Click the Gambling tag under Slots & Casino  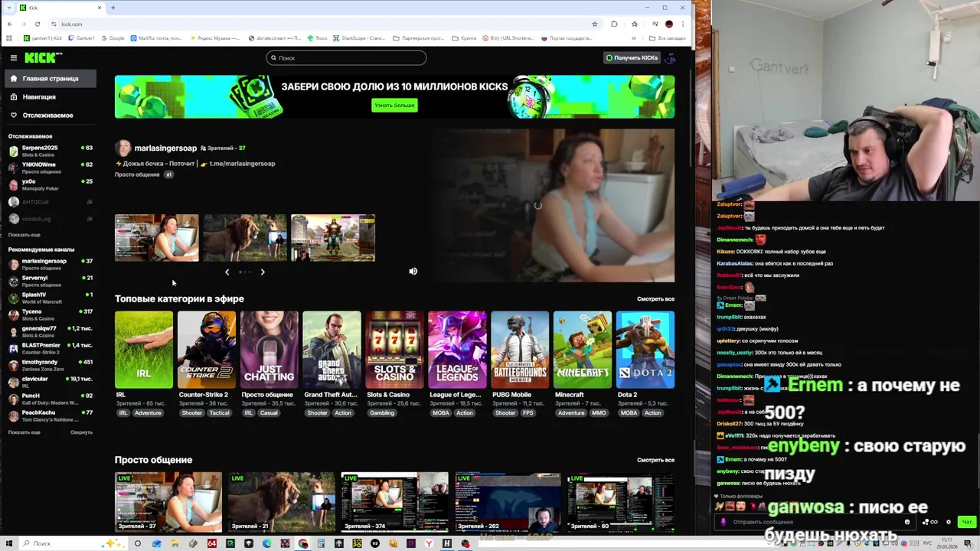tap(382, 413)
